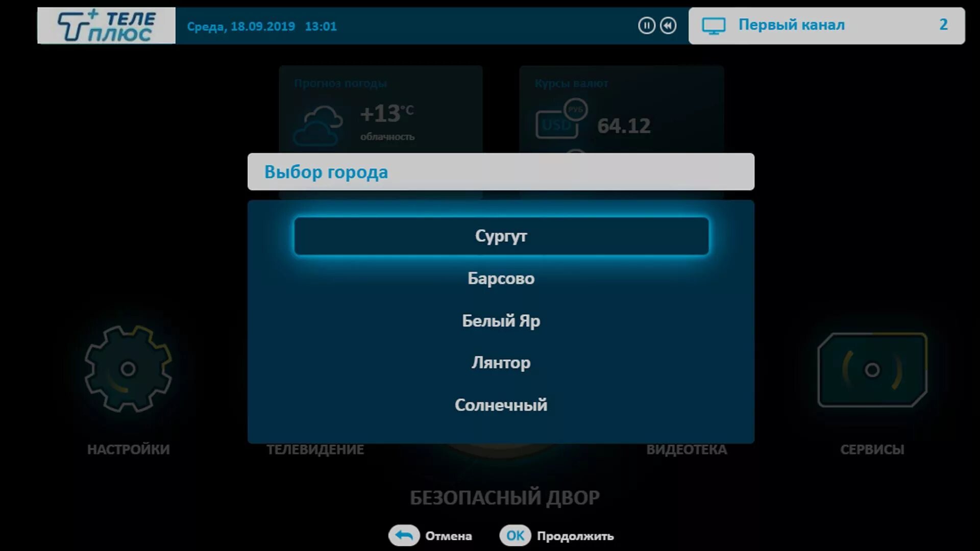This screenshot has width=980, height=551.
Task: Click the ВИДЕОТЕКА videoteka icon
Action: pos(687,370)
